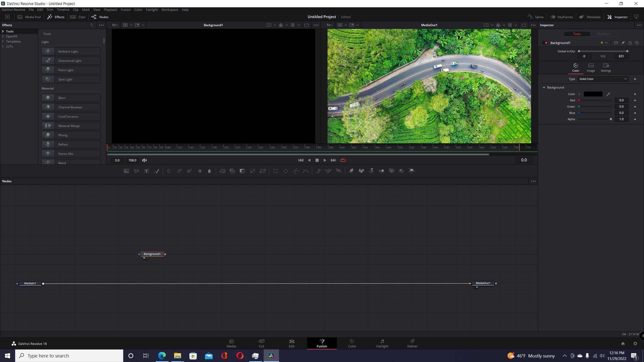Add the Channel Boolean material tool
Image resolution: width=644 pixels, height=362 pixels.
point(71,107)
